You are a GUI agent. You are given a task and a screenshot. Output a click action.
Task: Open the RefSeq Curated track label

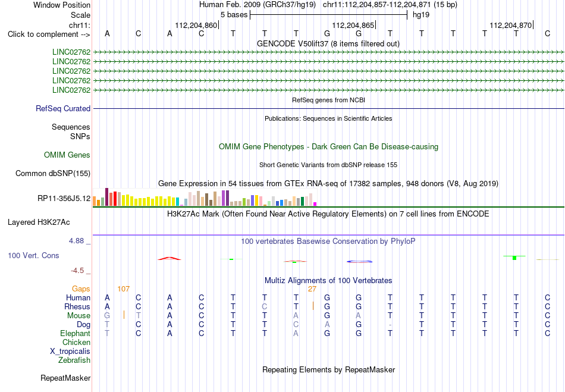tap(63, 108)
